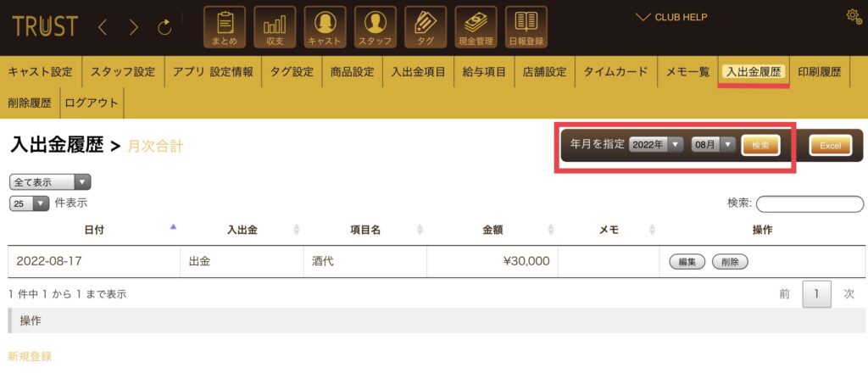This screenshot has width=868, height=384.
Task: Expand the 08月 month dropdown
Action: point(713,145)
